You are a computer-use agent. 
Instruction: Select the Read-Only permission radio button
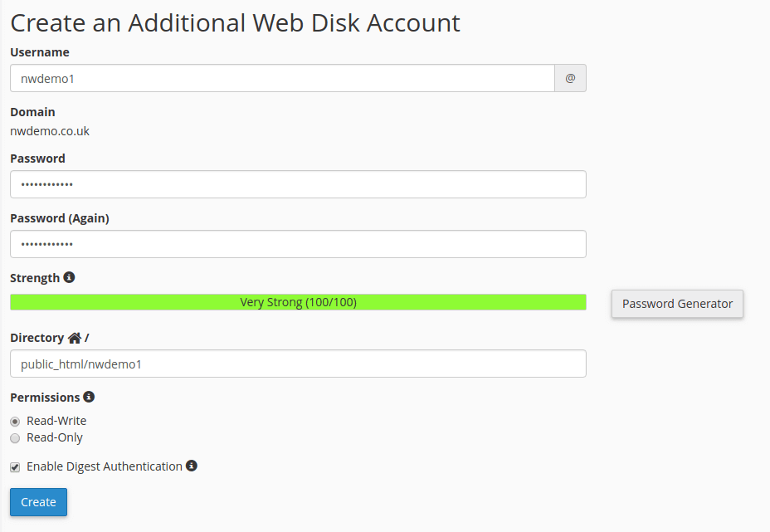pos(15,438)
